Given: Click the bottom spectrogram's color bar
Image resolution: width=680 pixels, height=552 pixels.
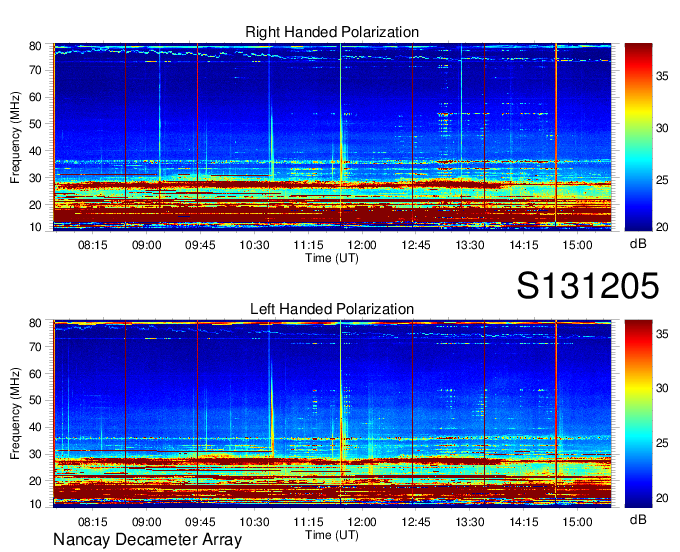Looking at the screenshot, I should 638,414.
